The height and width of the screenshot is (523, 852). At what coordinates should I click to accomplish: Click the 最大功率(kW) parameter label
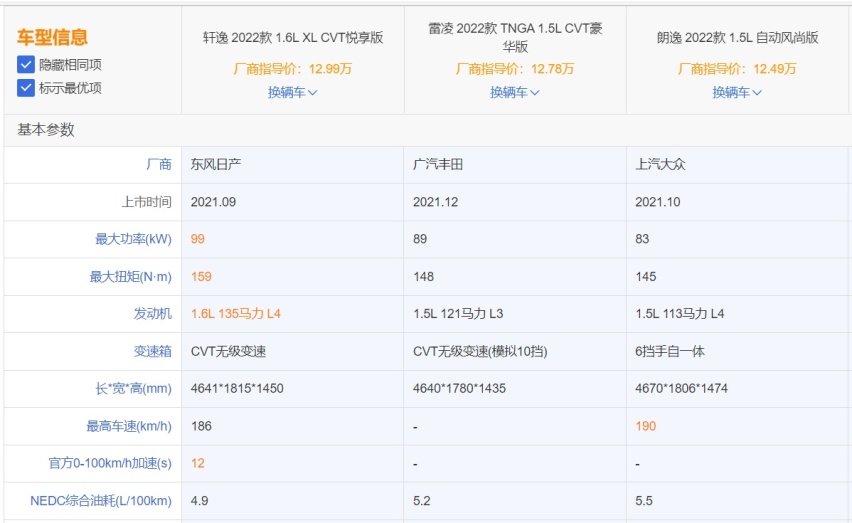(x=133, y=239)
